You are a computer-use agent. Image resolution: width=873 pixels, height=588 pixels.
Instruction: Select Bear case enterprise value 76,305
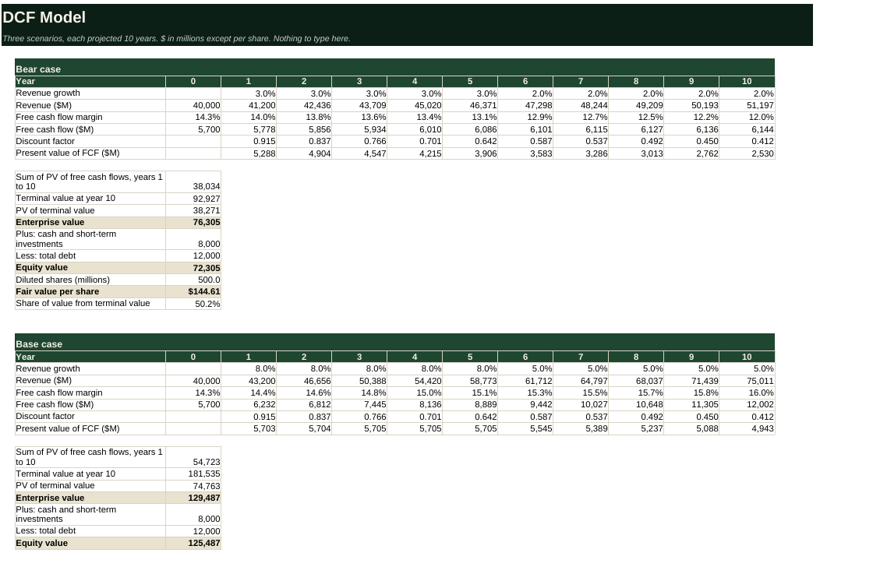[193, 222]
